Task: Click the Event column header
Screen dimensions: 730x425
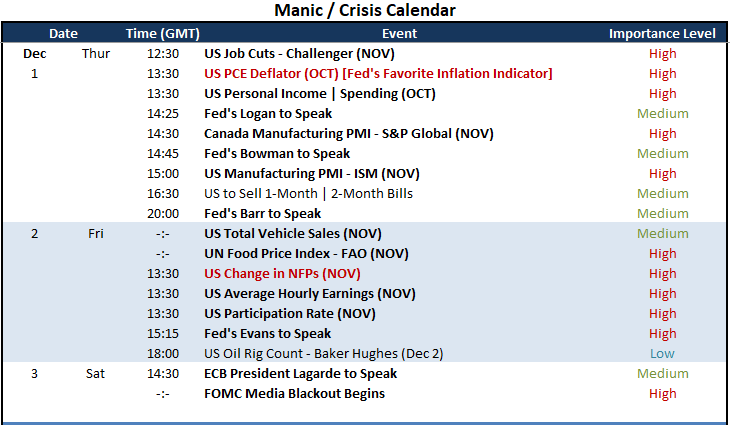Action: (399, 34)
